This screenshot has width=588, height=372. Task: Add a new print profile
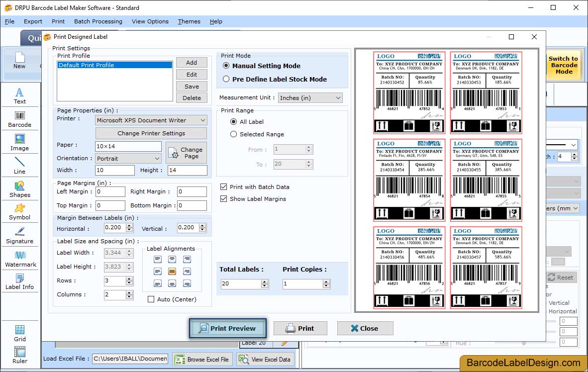[x=192, y=63]
